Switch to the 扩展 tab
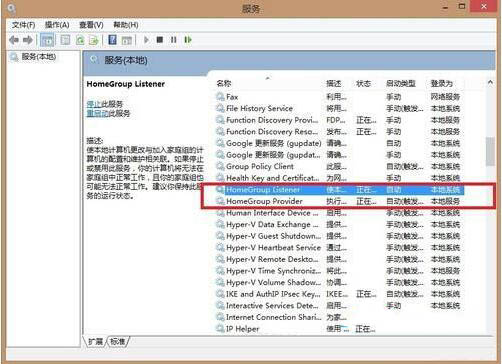The height and width of the screenshot is (364, 502). point(96,341)
